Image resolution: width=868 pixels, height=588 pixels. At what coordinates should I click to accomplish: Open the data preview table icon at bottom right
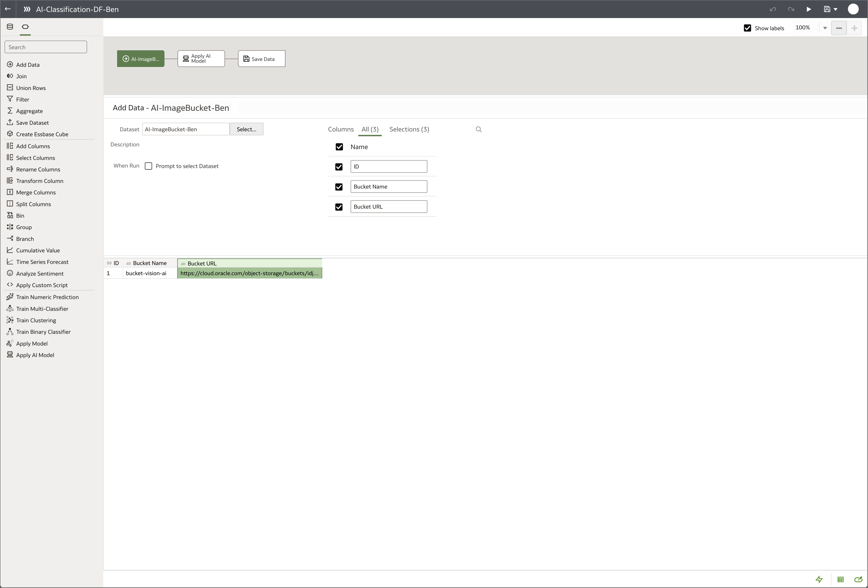pyautogui.click(x=840, y=579)
